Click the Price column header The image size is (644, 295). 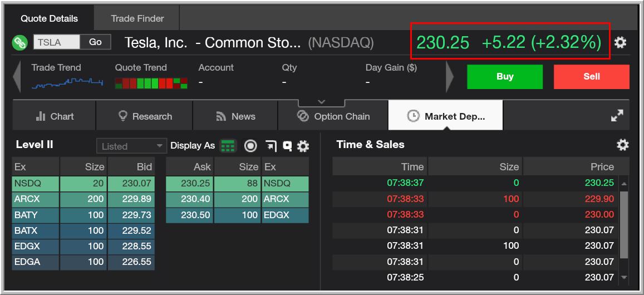576,166
